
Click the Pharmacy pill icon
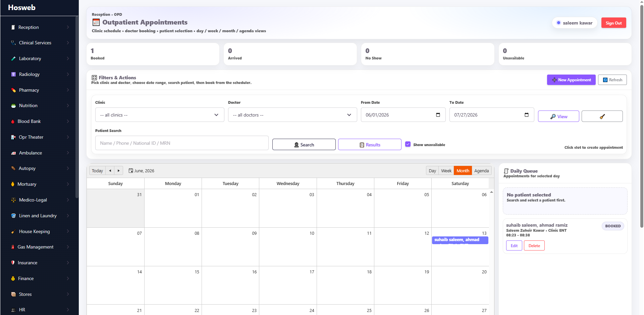pos(13,90)
